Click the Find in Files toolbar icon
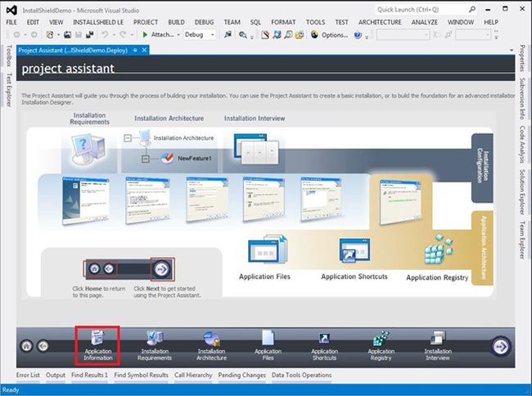This screenshot has width=532, height=396. click(242, 35)
